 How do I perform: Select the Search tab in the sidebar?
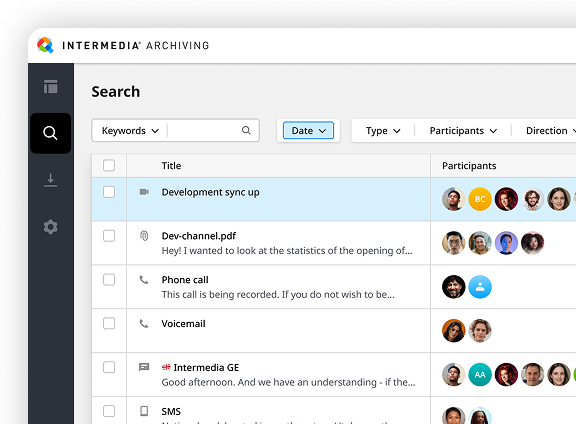click(x=51, y=133)
